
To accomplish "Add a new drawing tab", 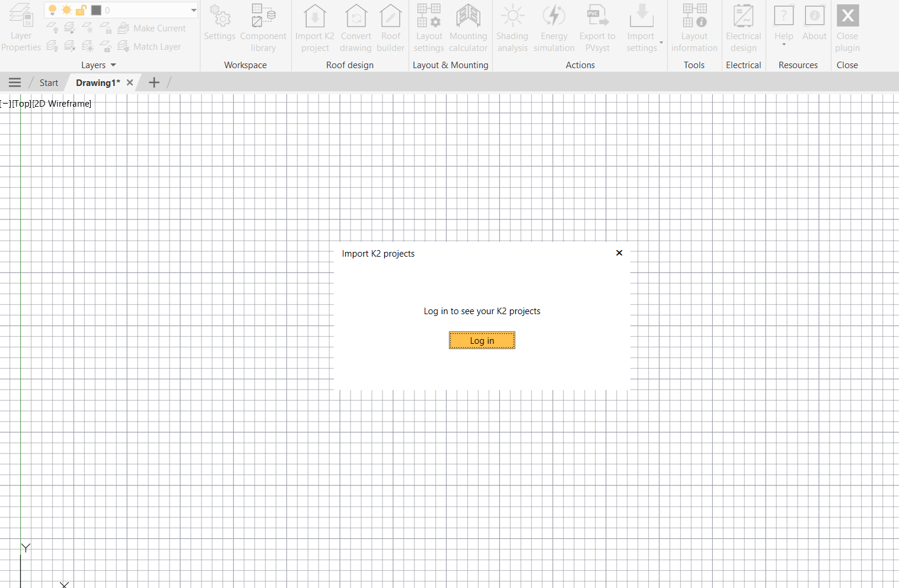I will 154,83.
